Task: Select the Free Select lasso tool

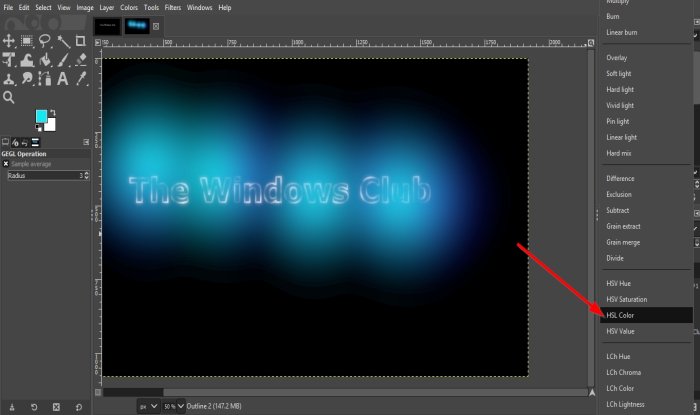Action: click(45, 41)
